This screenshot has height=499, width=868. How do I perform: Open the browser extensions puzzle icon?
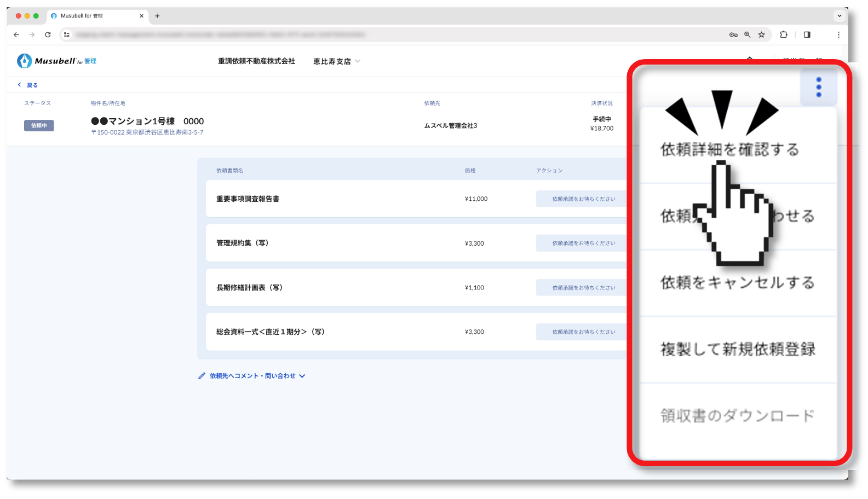(x=784, y=34)
